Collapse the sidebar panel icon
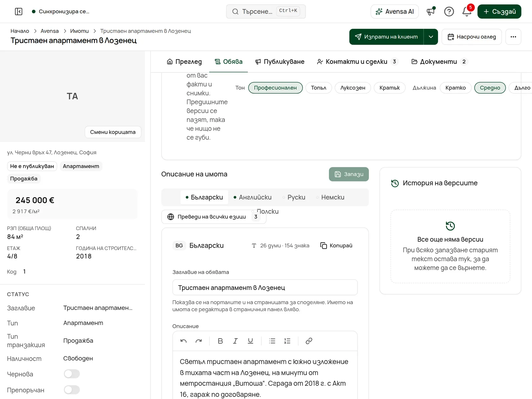 click(19, 12)
